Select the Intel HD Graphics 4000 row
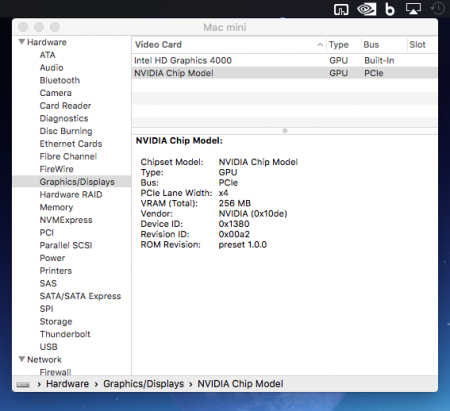Viewport: 450px width, 411px height. tap(285, 60)
